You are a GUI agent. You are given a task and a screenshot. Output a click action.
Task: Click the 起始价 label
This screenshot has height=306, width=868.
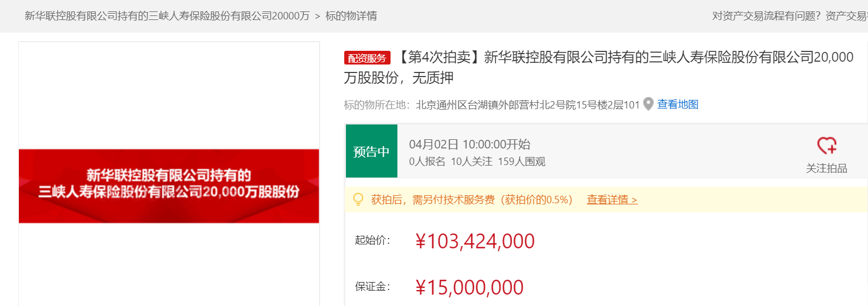[372, 240]
